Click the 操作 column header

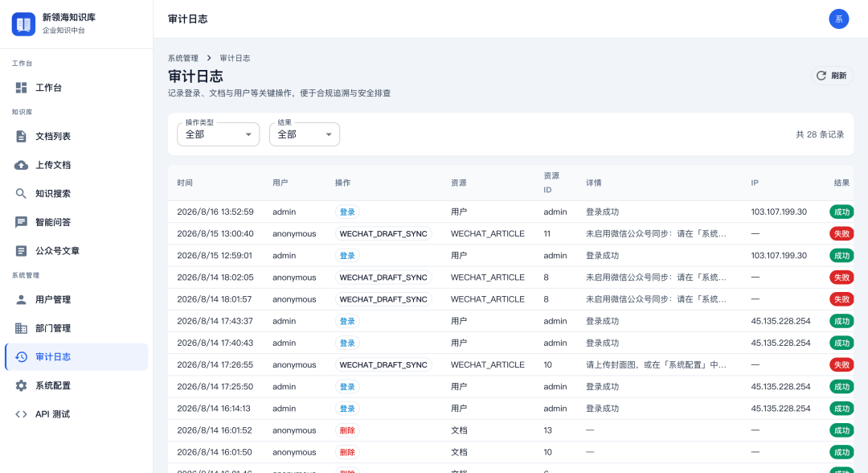point(342,183)
